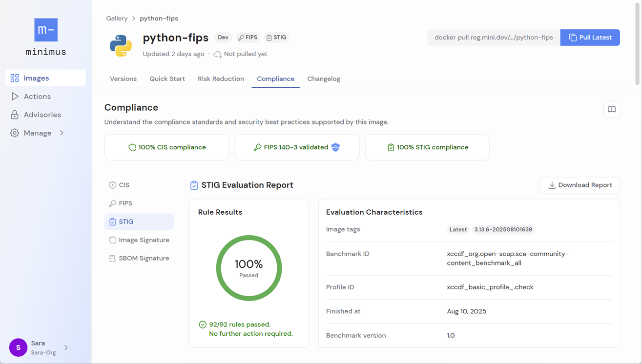The image size is (642, 364).
Task: Click the Updated 2 days ago text
Action: tap(173, 54)
